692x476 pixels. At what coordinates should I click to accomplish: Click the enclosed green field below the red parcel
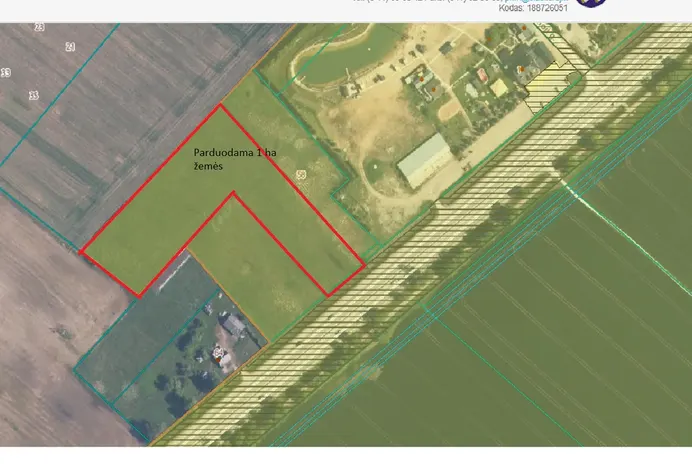tap(254, 265)
